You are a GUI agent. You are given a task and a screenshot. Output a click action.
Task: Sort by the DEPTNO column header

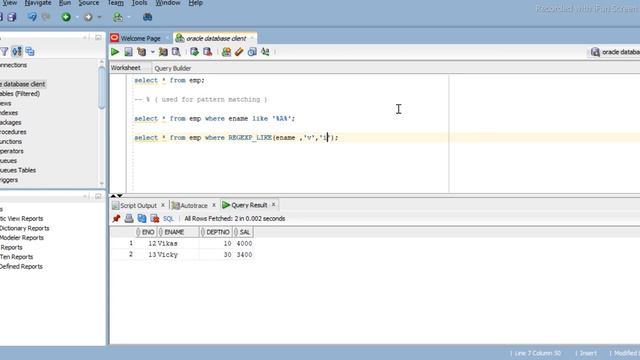click(216, 232)
